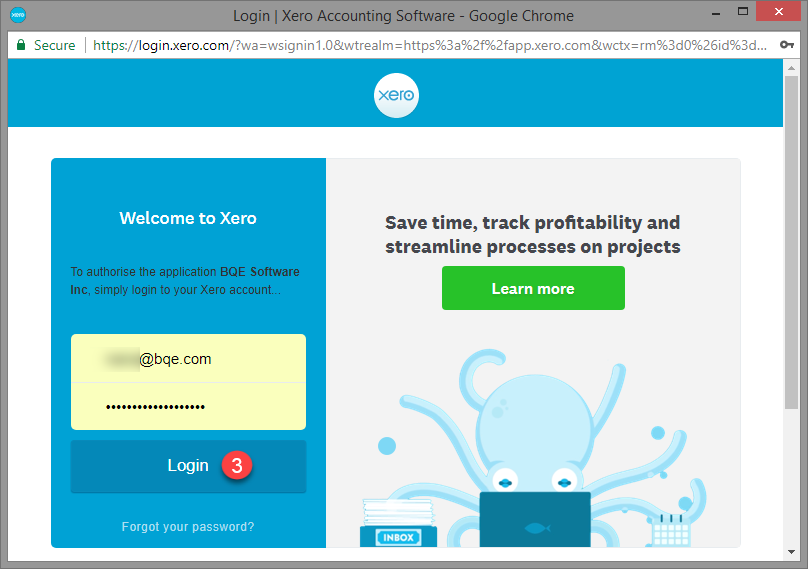
Task: Click the Welcome to Xero heading
Action: tap(188, 218)
